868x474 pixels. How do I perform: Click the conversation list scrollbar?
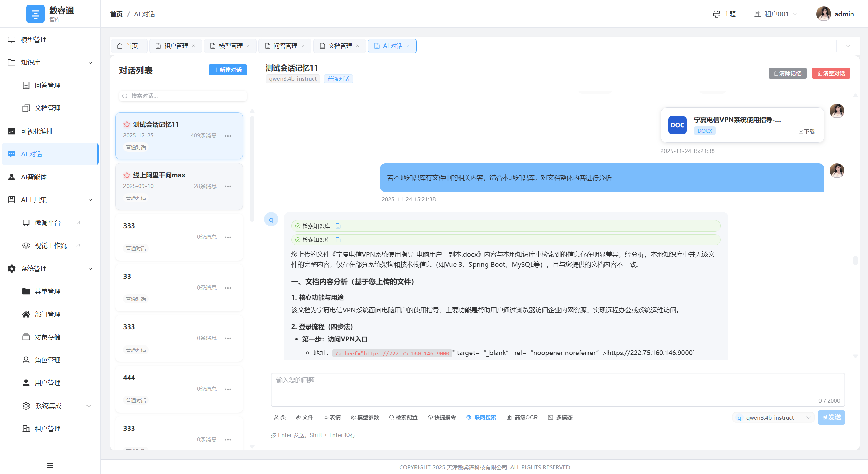click(x=252, y=169)
